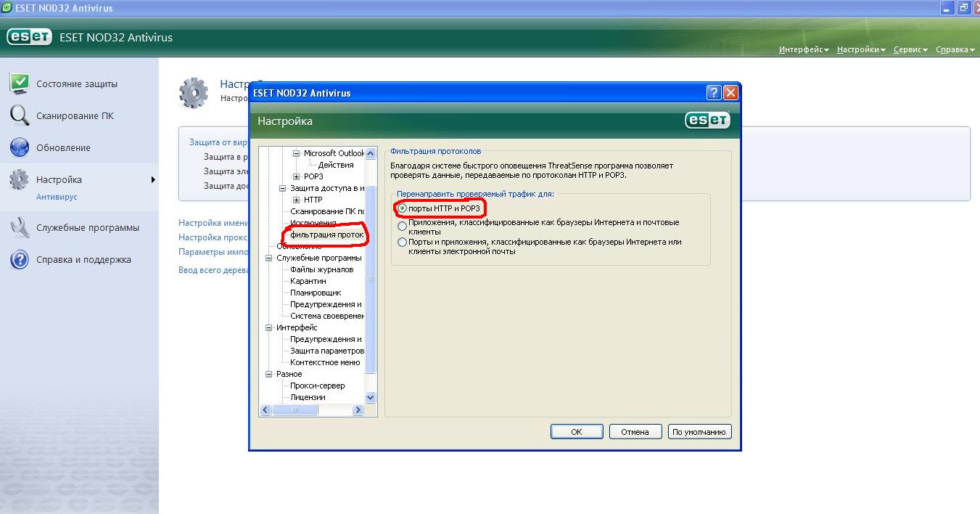
Task: Click the Параметры импо... link in main window
Action: click(214, 252)
